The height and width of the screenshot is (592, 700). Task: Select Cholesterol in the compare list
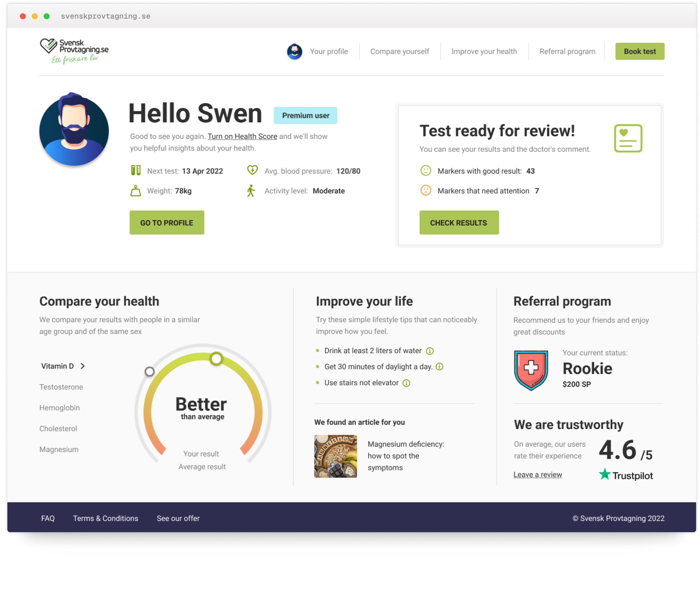click(x=58, y=429)
